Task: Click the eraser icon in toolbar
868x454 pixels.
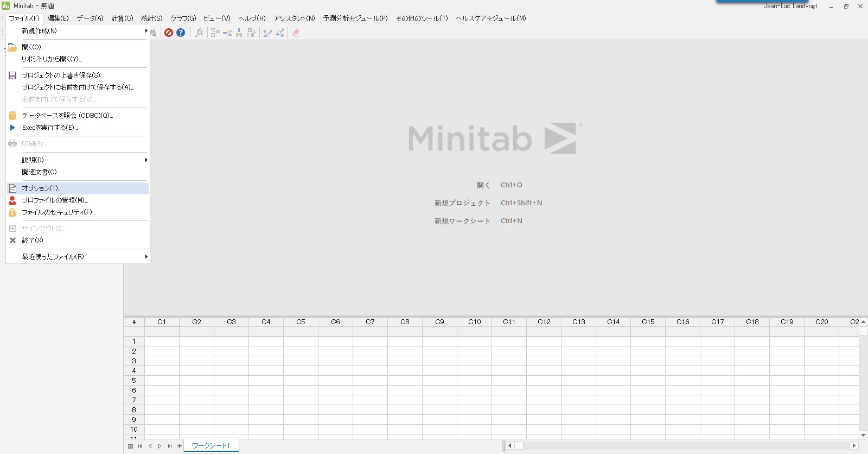Action: (x=296, y=33)
